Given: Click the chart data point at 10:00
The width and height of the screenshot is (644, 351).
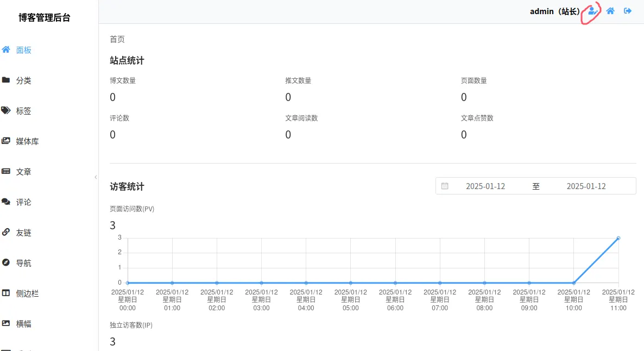Looking at the screenshot, I should click(x=573, y=282).
